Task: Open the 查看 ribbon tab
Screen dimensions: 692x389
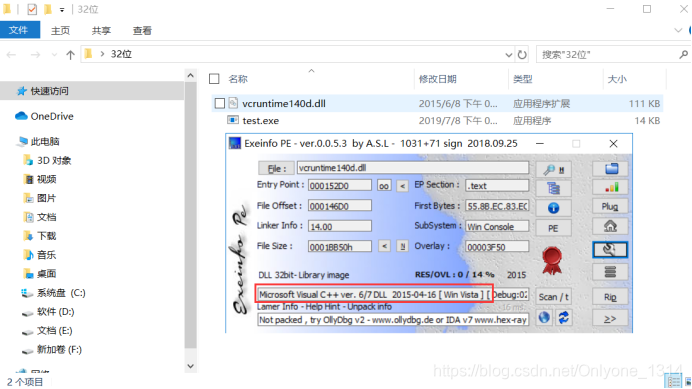Action: click(x=142, y=30)
